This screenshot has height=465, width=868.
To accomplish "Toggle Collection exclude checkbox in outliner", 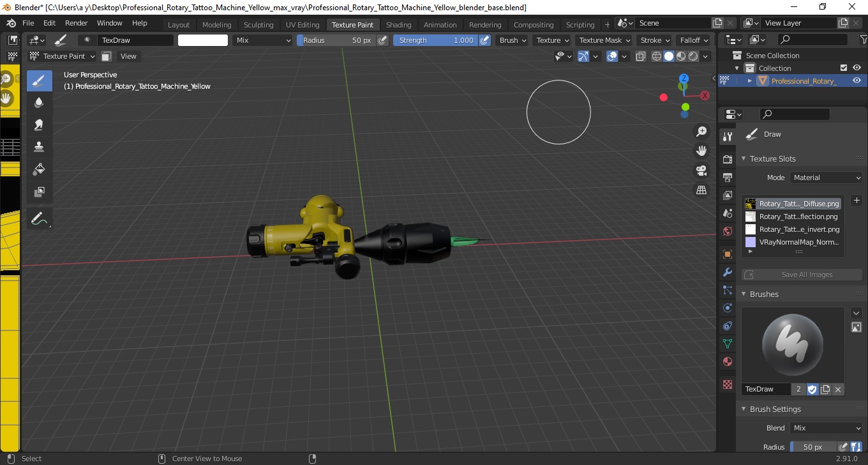I will pyautogui.click(x=844, y=68).
